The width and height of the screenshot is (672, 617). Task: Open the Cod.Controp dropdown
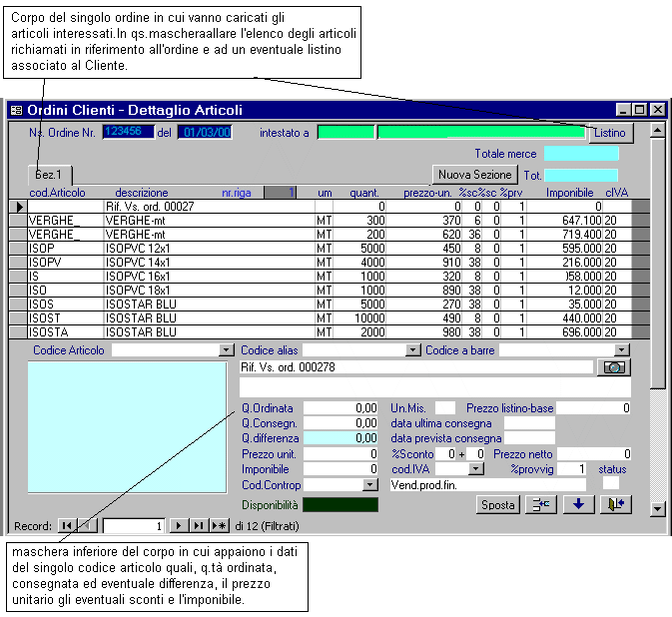[x=370, y=484]
